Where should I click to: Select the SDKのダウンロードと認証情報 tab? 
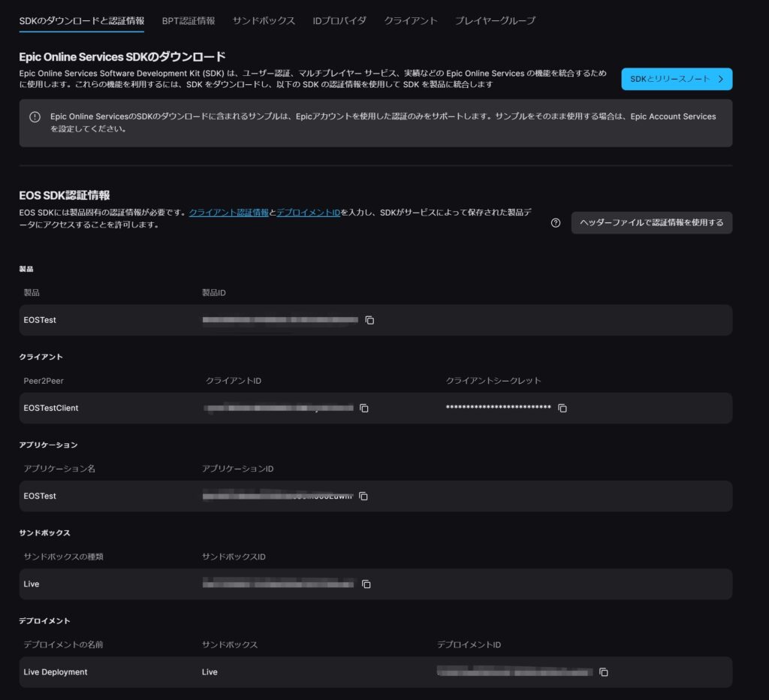[x=80, y=22]
